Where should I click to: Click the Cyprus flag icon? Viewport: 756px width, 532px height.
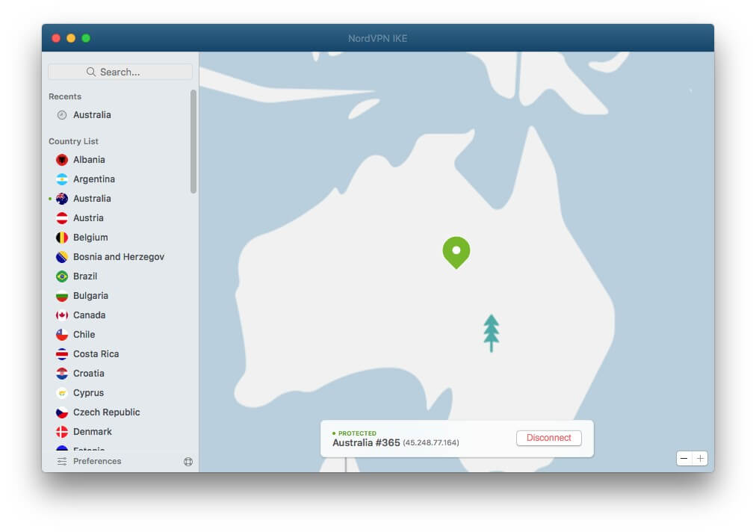coord(62,393)
